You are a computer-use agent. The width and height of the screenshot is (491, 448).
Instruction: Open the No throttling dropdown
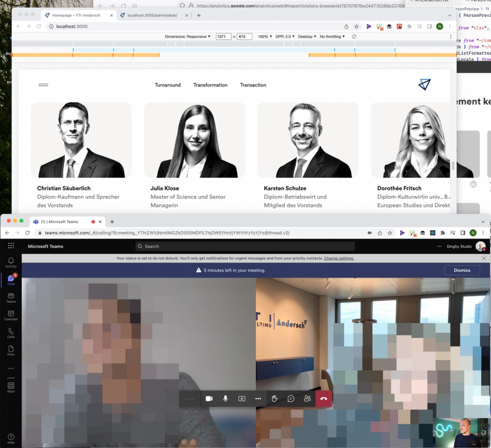[x=332, y=37]
